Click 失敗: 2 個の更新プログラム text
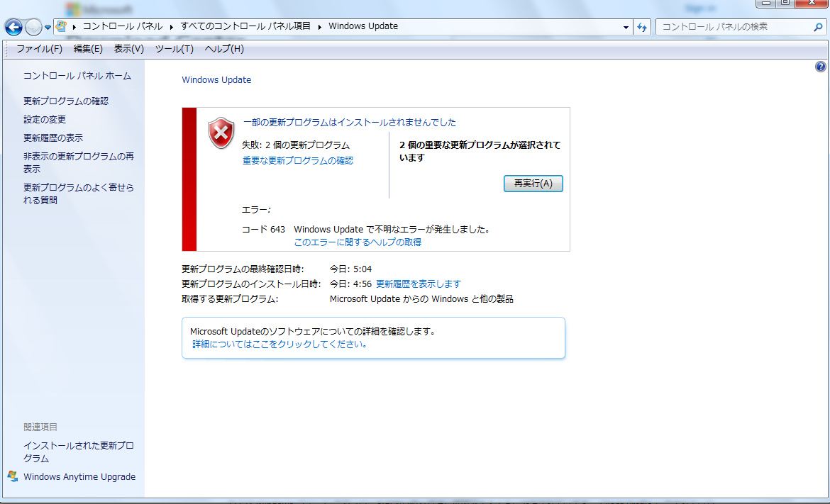830x504 pixels. (296, 145)
